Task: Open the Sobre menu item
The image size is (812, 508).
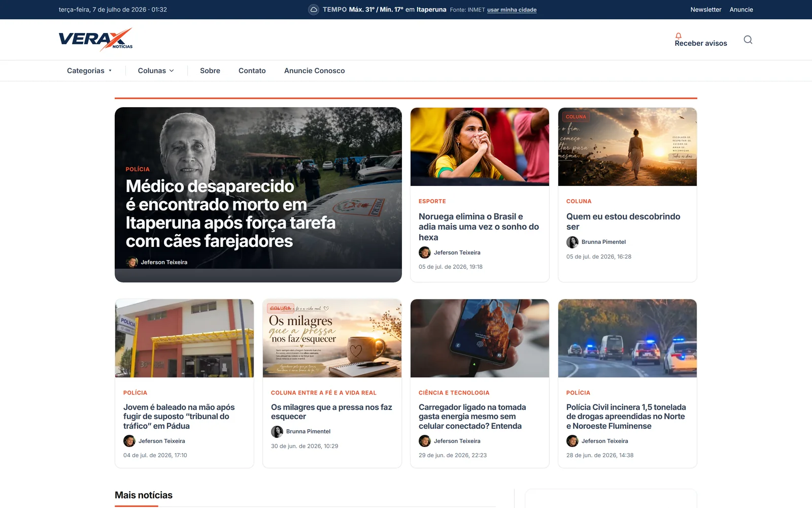Action: click(210, 71)
